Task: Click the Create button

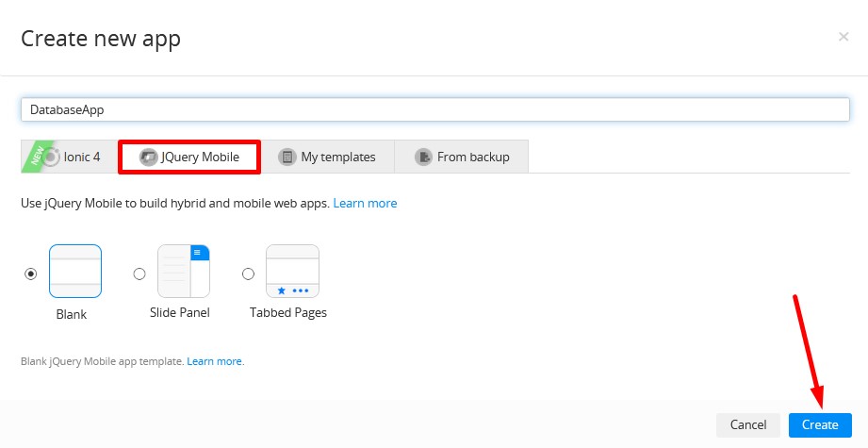Action: pos(820,424)
